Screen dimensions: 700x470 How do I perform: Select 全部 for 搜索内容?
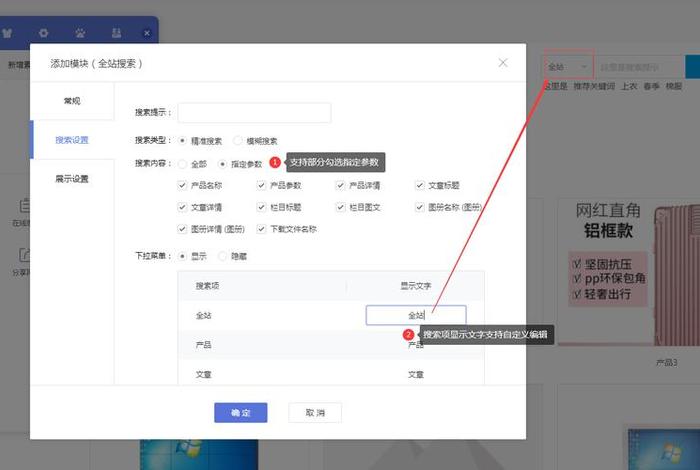click(x=182, y=164)
